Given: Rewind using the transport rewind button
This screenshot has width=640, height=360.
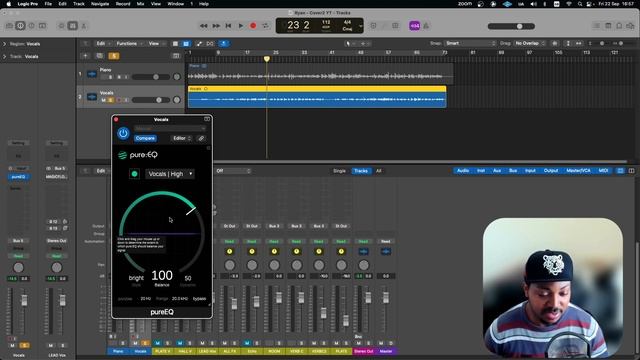Looking at the screenshot, I should [x=203, y=26].
